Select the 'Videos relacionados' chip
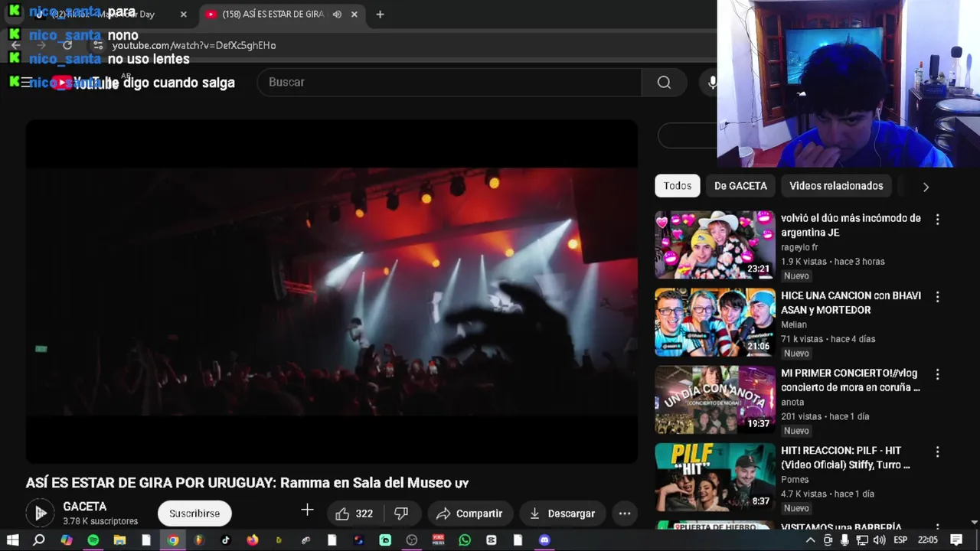 (x=836, y=186)
